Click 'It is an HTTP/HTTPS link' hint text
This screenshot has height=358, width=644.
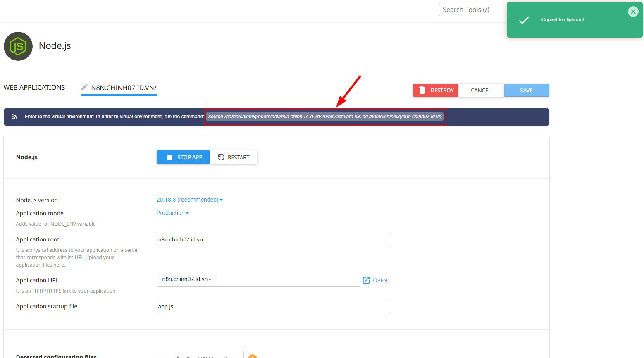(66, 291)
